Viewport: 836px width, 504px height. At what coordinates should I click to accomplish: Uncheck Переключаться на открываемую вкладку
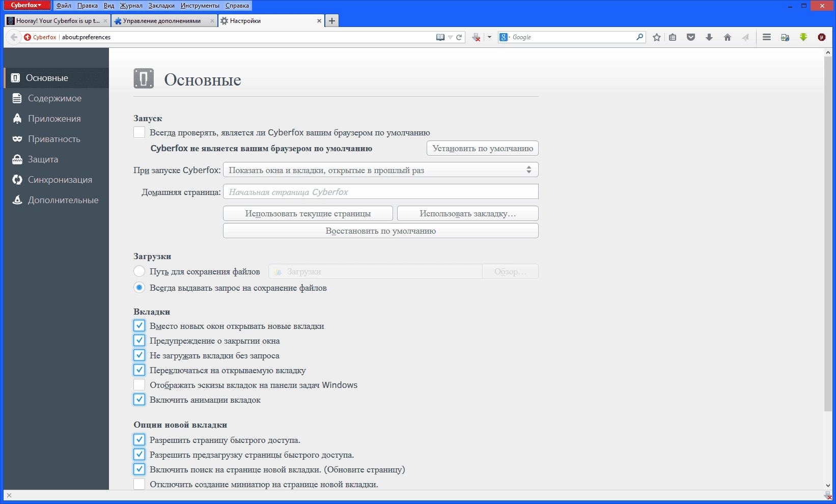point(139,370)
